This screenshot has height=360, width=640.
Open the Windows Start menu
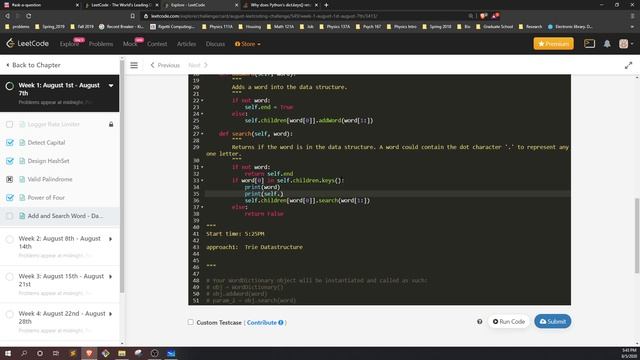(x=7, y=353)
